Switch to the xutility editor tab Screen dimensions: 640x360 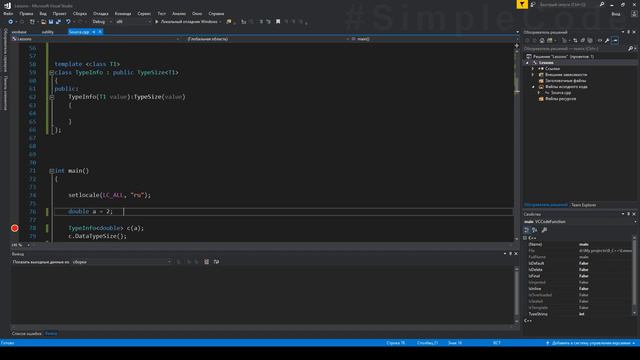pyautogui.click(x=47, y=32)
